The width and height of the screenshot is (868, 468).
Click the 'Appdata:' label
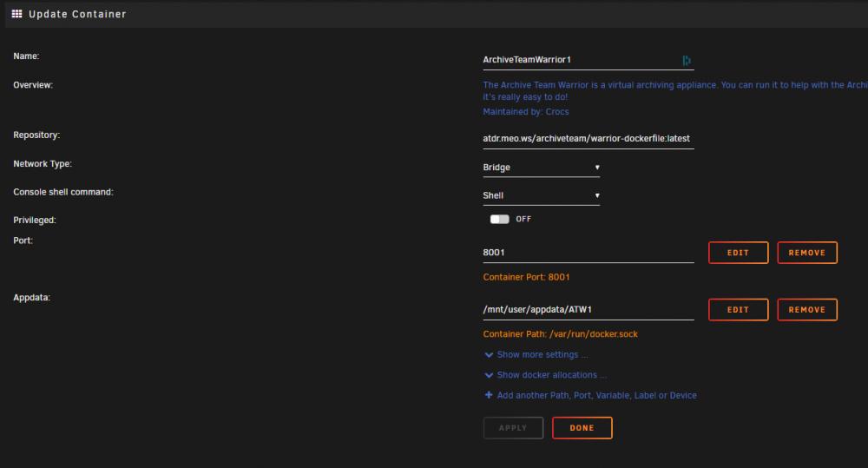tap(31, 298)
